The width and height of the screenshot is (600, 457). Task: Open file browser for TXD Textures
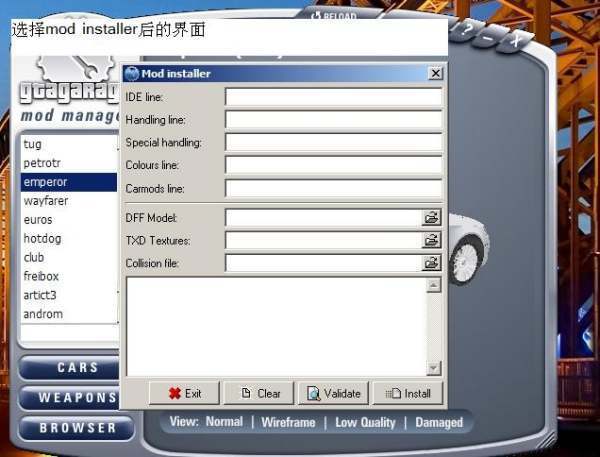coord(431,240)
